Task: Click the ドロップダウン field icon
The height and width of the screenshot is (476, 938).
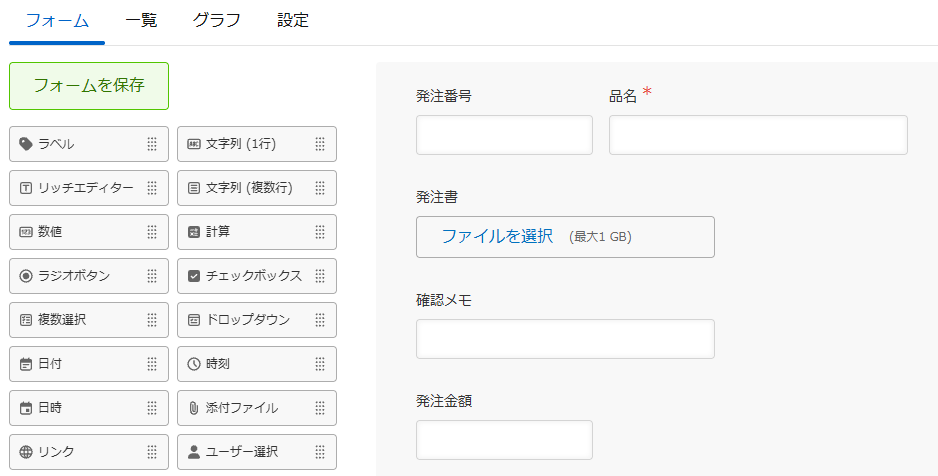Action: point(194,320)
